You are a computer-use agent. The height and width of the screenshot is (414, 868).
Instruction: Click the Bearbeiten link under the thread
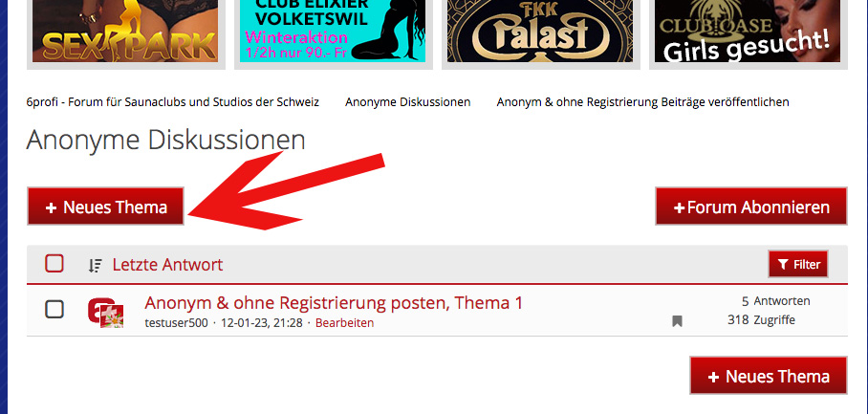(x=344, y=322)
